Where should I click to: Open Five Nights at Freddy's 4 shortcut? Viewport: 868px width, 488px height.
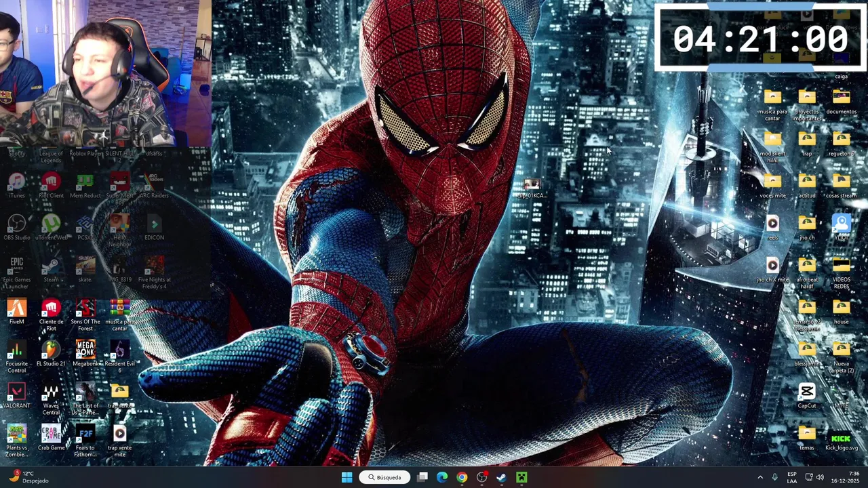coord(154,273)
